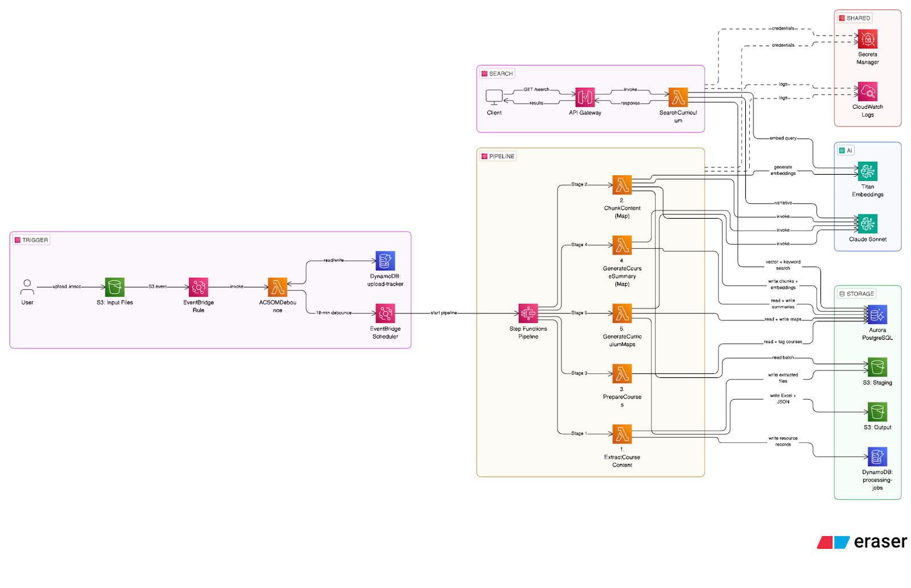
Task: Click the 'read + write summaries' label
Action: coord(783,304)
